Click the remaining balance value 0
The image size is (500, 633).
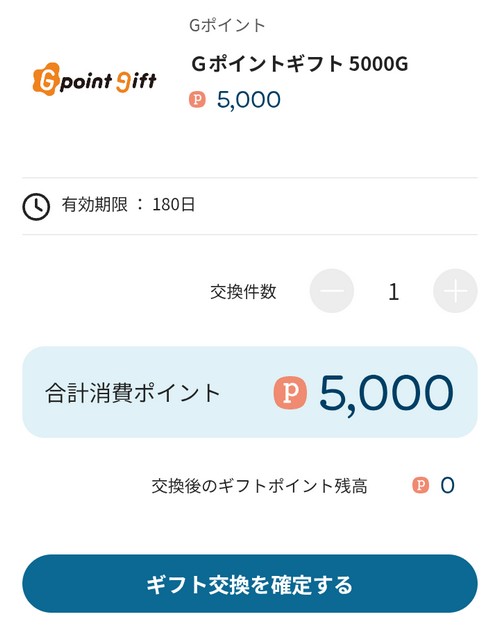(x=447, y=485)
